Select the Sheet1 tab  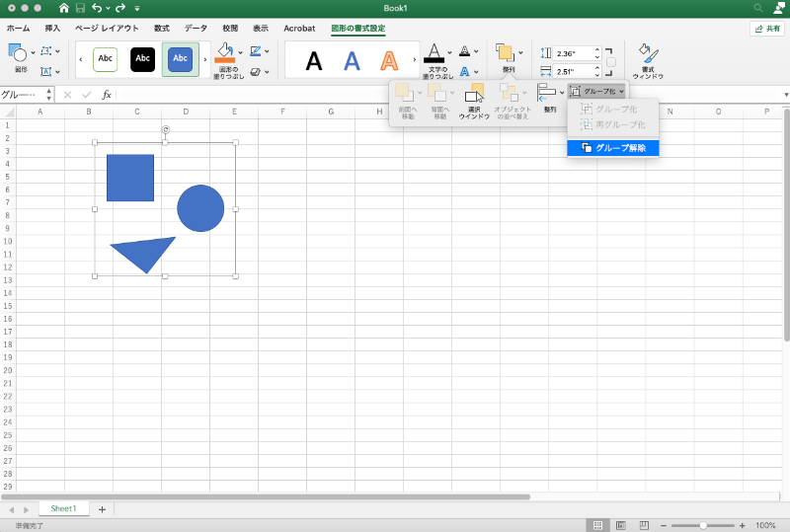pos(63,509)
